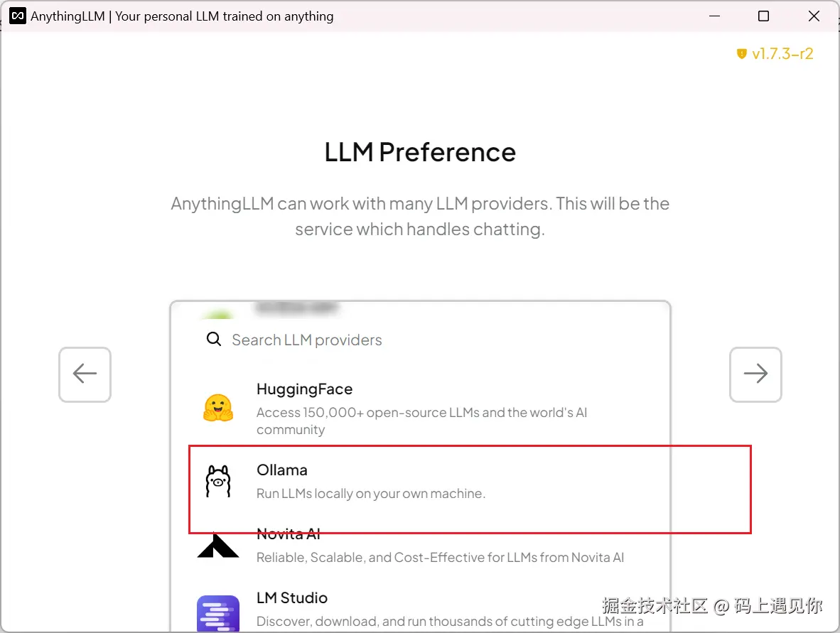Click the Run LLMs locally description text
This screenshot has width=840, height=633.
371,494
